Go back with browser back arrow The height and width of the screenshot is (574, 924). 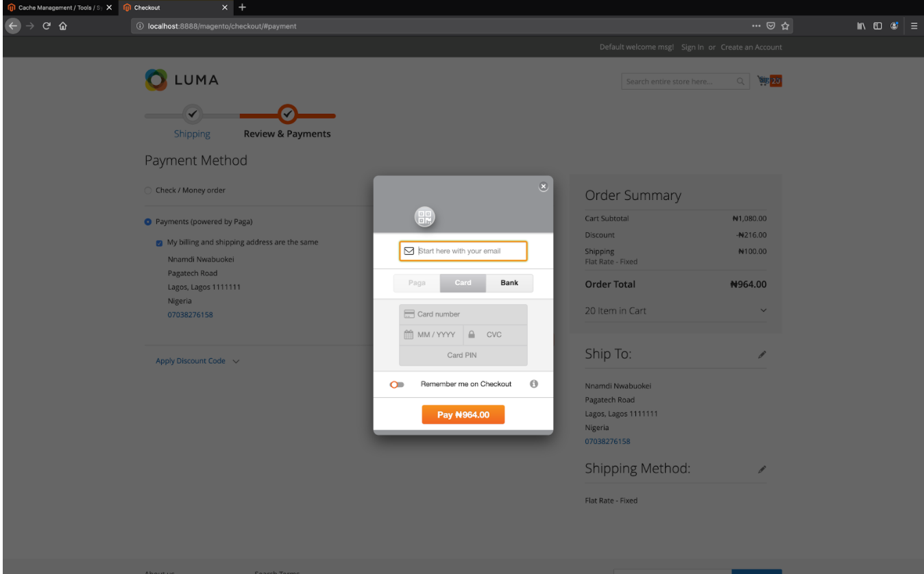(13, 26)
